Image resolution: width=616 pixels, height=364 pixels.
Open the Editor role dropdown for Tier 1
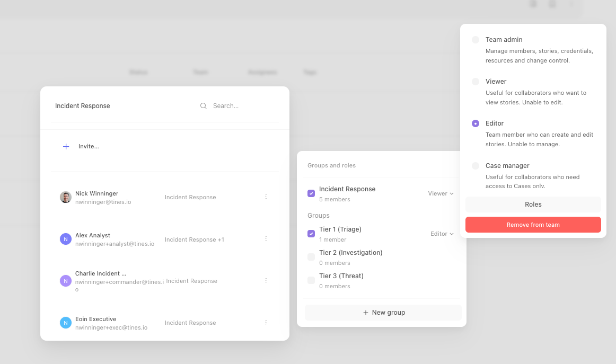[x=442, y=234]
